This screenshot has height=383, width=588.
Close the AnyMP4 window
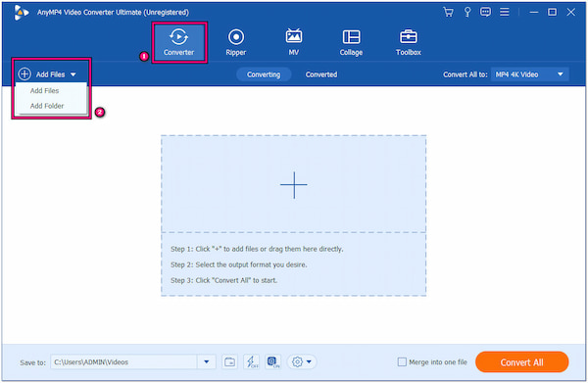[x=570, y=13]
